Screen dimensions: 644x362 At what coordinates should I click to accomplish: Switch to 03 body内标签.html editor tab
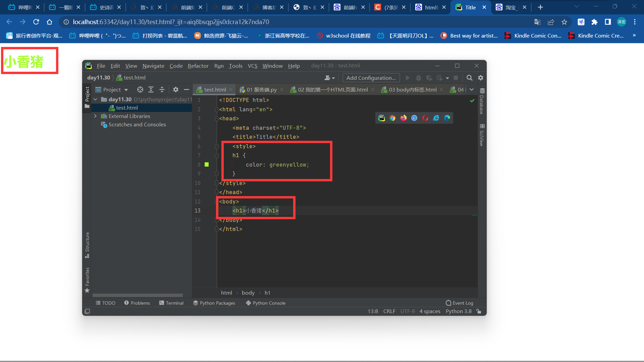tap(413, 89)
